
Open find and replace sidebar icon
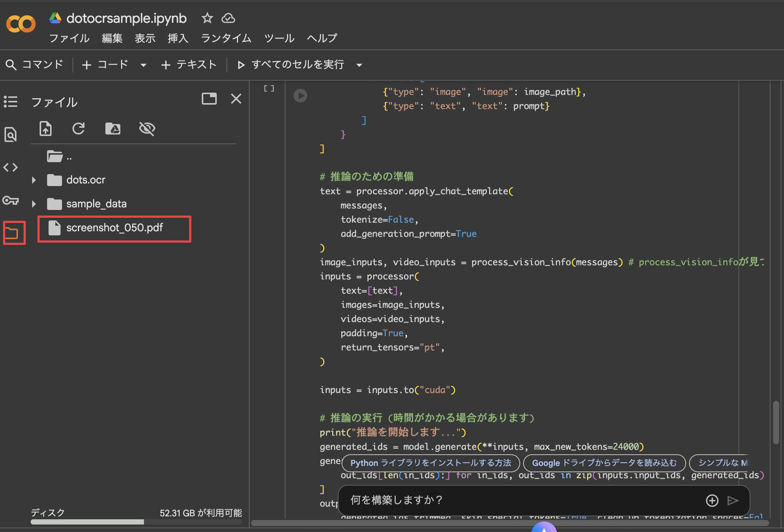point(10,134)
